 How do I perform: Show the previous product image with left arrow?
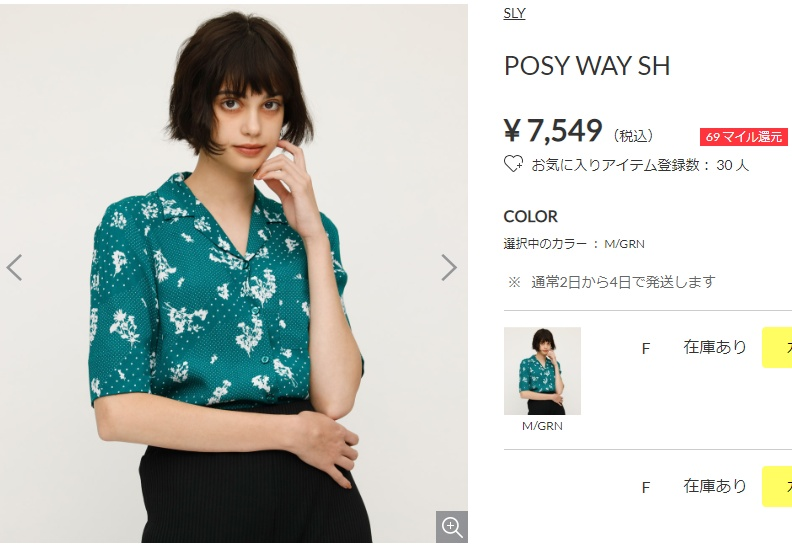point(14,267)
